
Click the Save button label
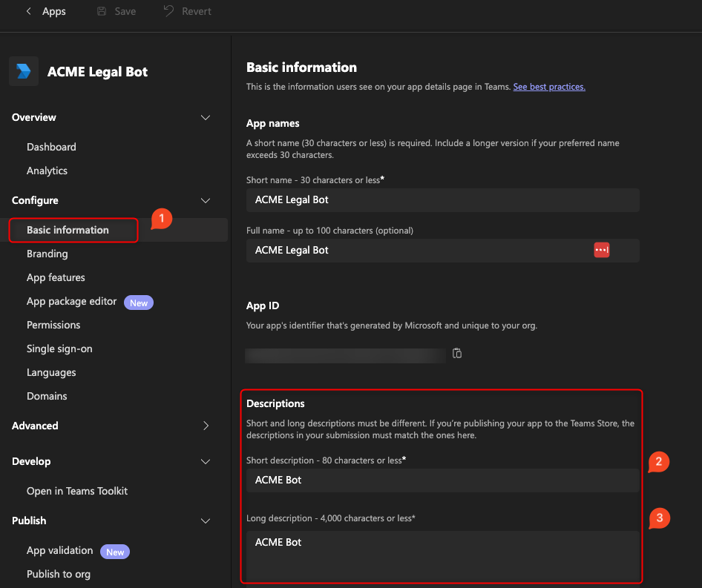(125, 11)
